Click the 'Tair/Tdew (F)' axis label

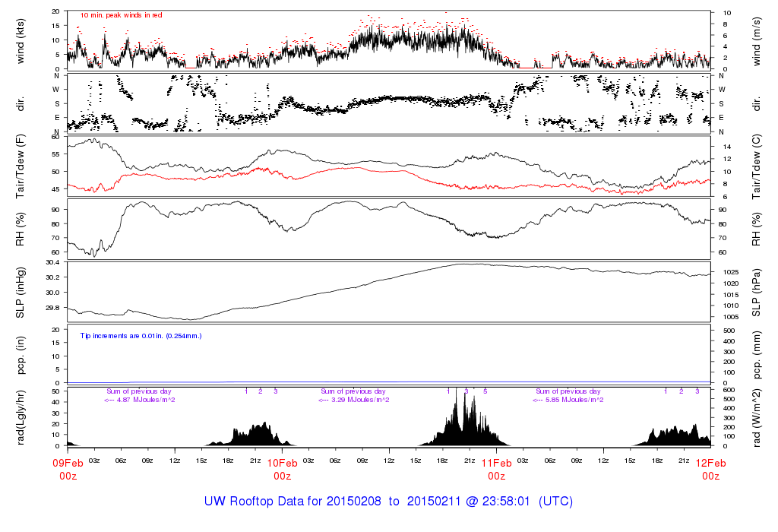[x=20, y=166]
